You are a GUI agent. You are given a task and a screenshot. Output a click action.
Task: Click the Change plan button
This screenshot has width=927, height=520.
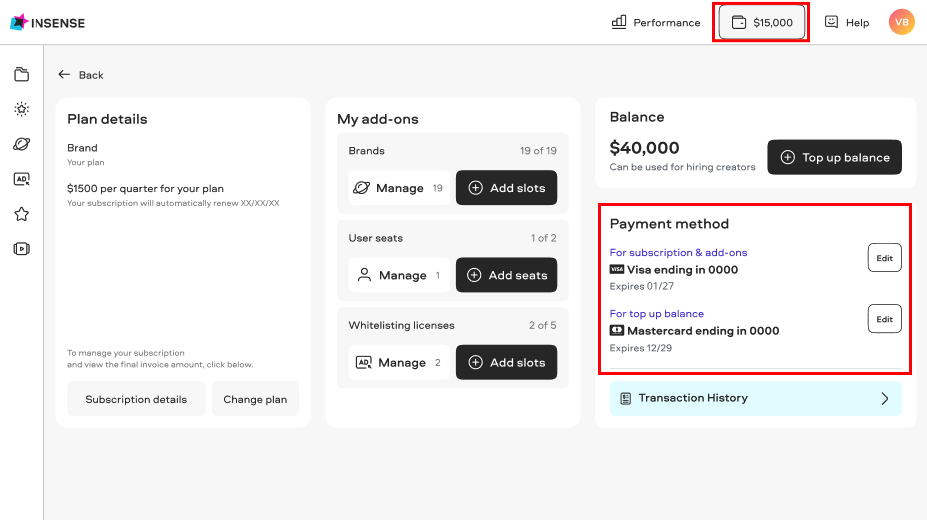[255, 399]
